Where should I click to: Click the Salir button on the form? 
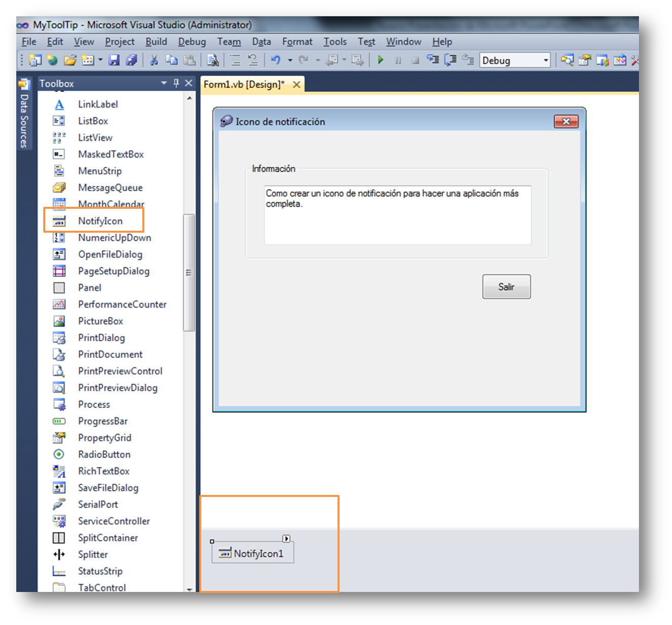506,286
